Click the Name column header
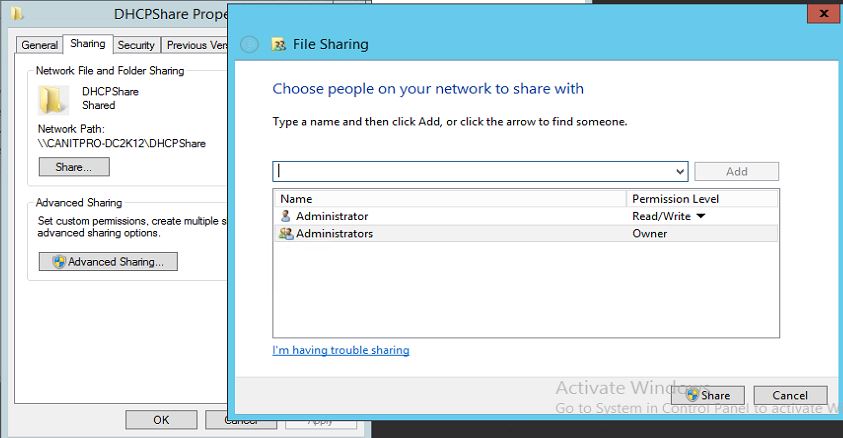The width and height of the screenshot is (843, 438). tap(450, 199)
